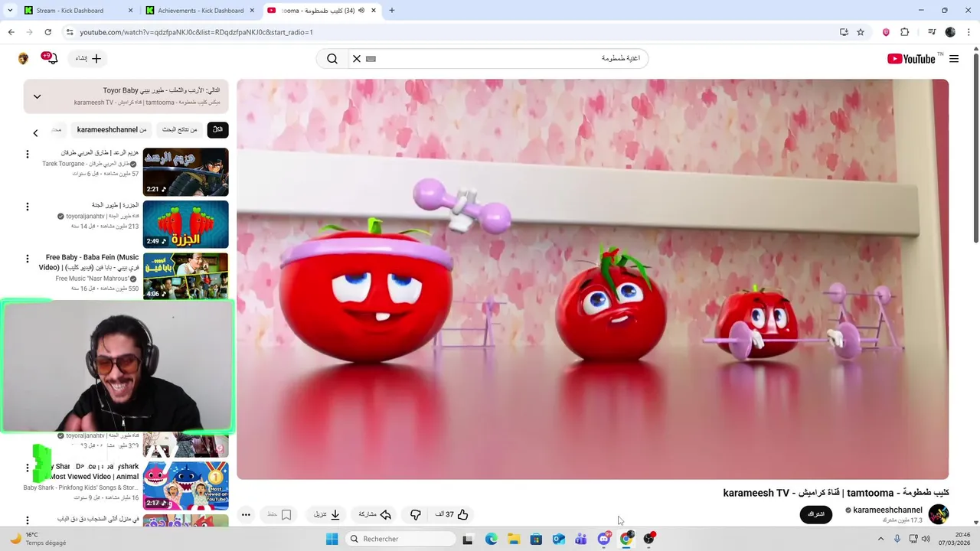Show hidden system tray icons
980x551 pixels.
click(880, 539)
